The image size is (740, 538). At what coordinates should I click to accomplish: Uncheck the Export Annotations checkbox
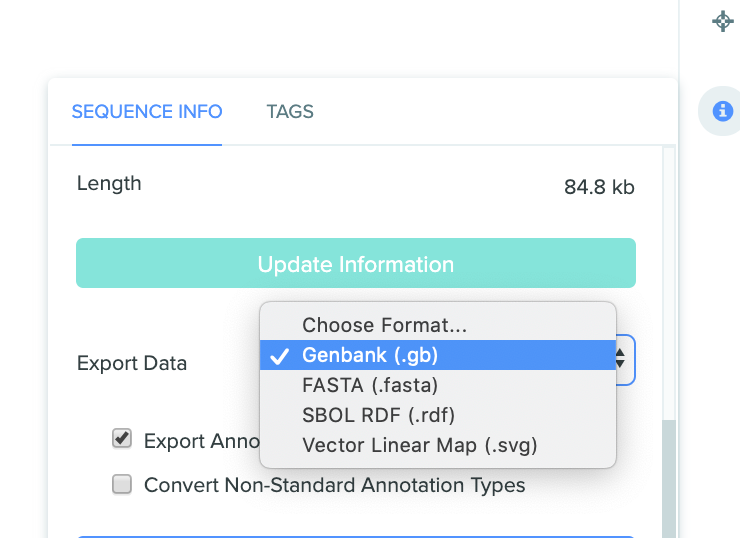[x=122, y=438]
